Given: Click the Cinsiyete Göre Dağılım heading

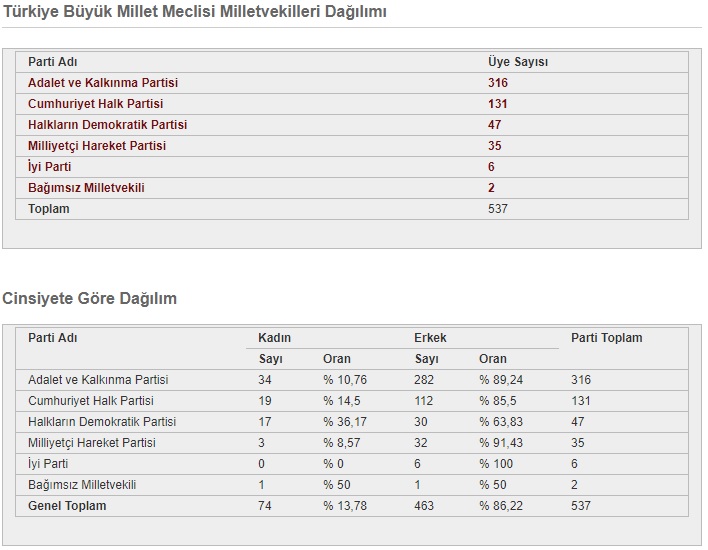Looking at the screenshot, I should coord(90,298).
